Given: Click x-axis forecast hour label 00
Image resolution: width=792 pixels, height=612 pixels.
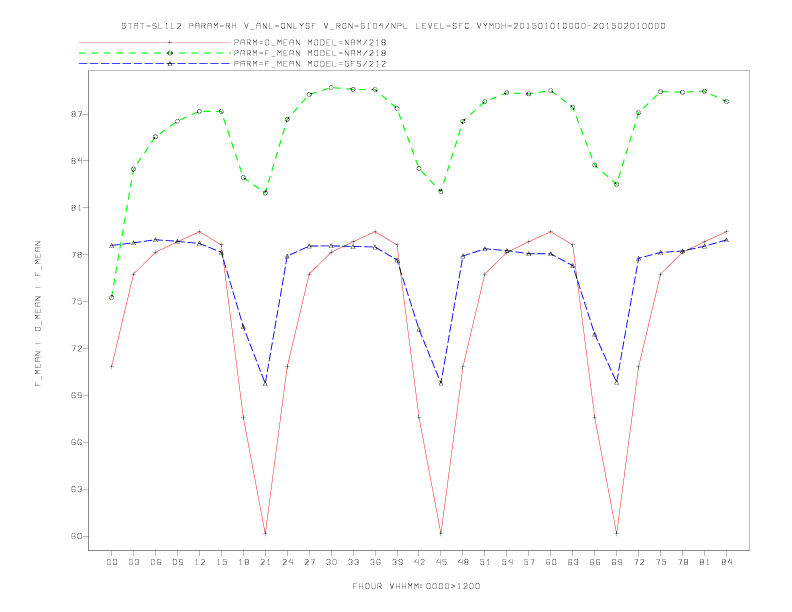Looking at the screenshot, I should [112, 562].
